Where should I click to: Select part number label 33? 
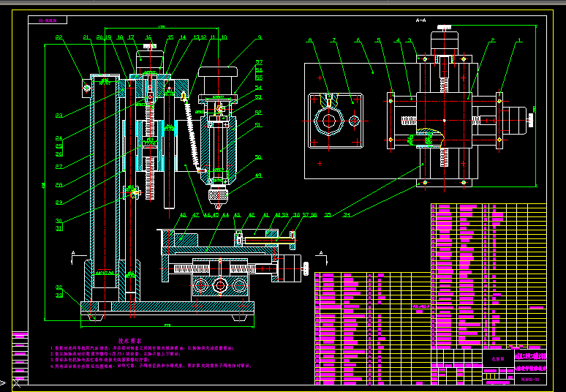[x=59, y=295]
